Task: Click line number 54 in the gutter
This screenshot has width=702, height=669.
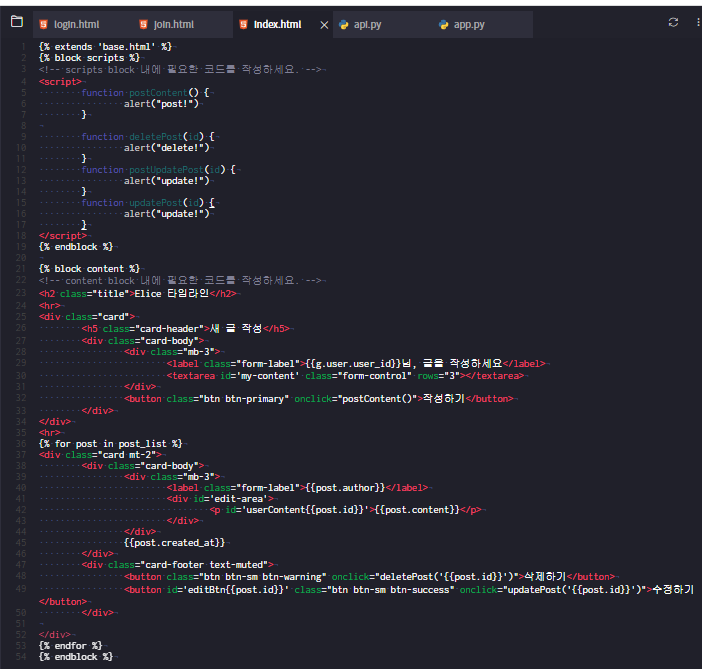Action: point(21,656)
